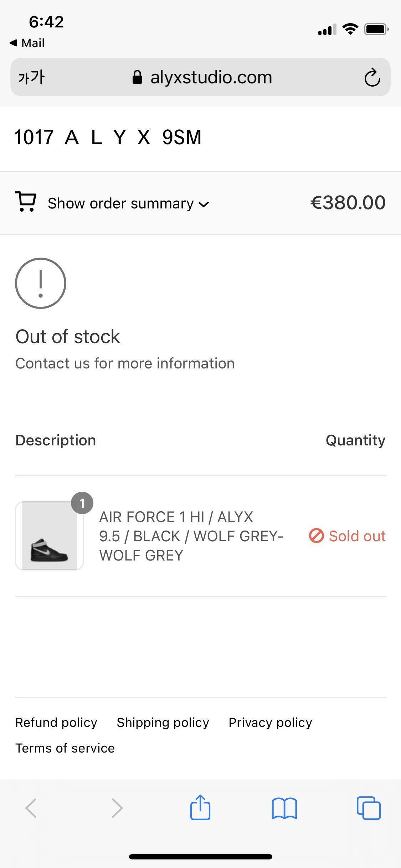Open the Safari share sheet icon
The width and height of the screenshot is (401, 868).
point(200,807)
